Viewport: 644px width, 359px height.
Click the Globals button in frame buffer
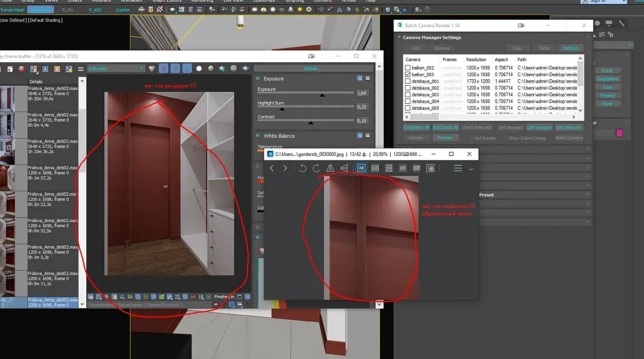pos(313,68)
